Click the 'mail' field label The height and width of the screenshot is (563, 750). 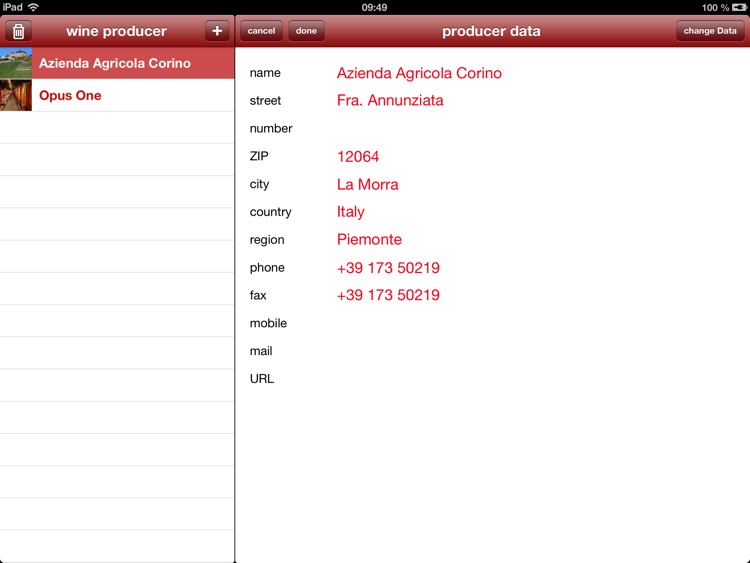click(261, 351)
